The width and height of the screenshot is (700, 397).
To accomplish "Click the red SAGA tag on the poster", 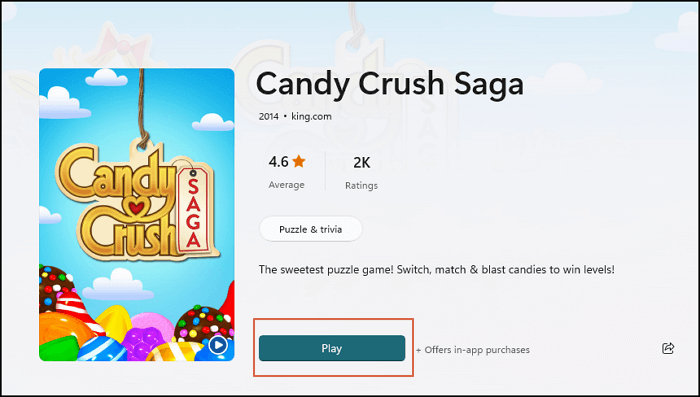I will coord(193,212).
